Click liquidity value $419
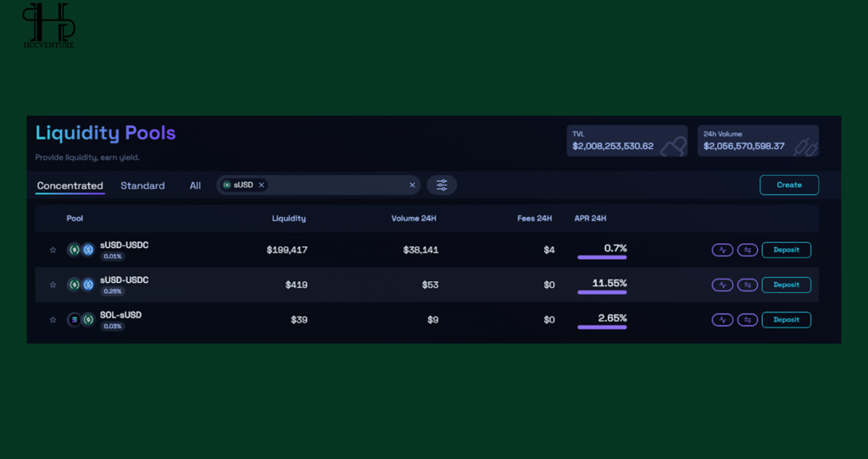868x459 pixels. [296, 285]
